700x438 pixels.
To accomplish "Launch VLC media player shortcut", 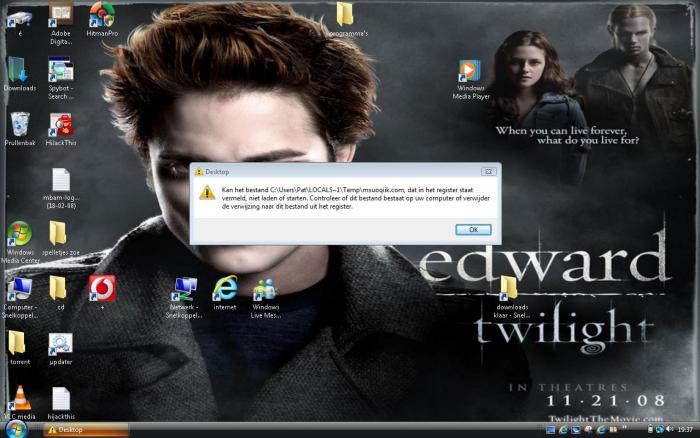I will point(20,403).
